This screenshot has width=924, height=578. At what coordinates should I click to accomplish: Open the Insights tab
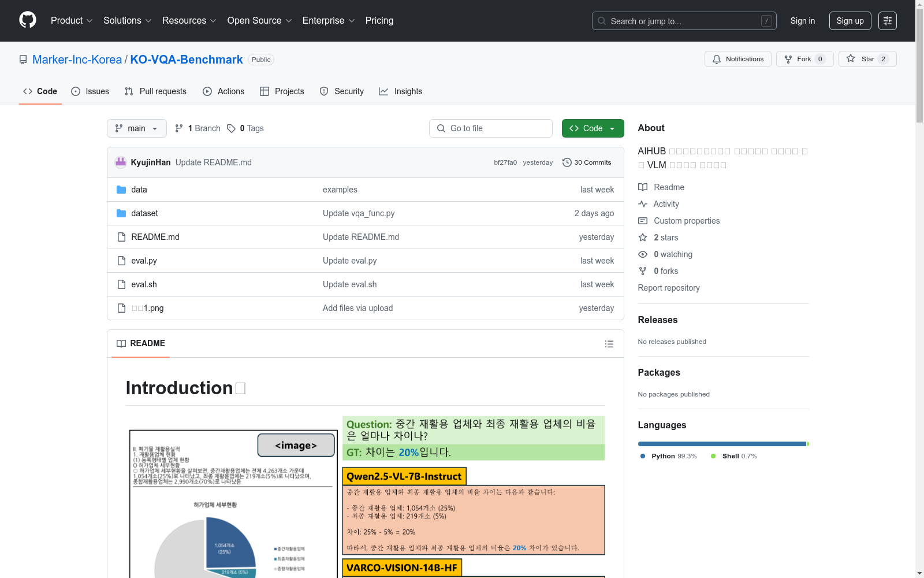coord(401,91)
